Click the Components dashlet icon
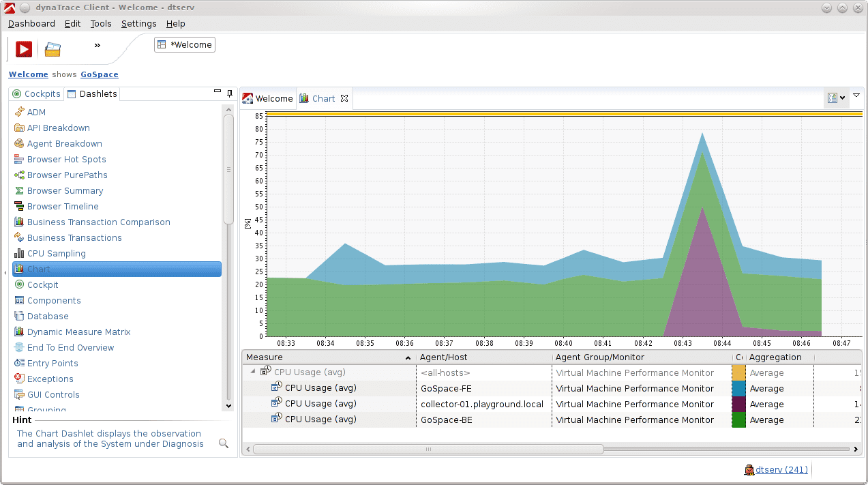Viewport: 868px width, 485px height. point(19,300)
